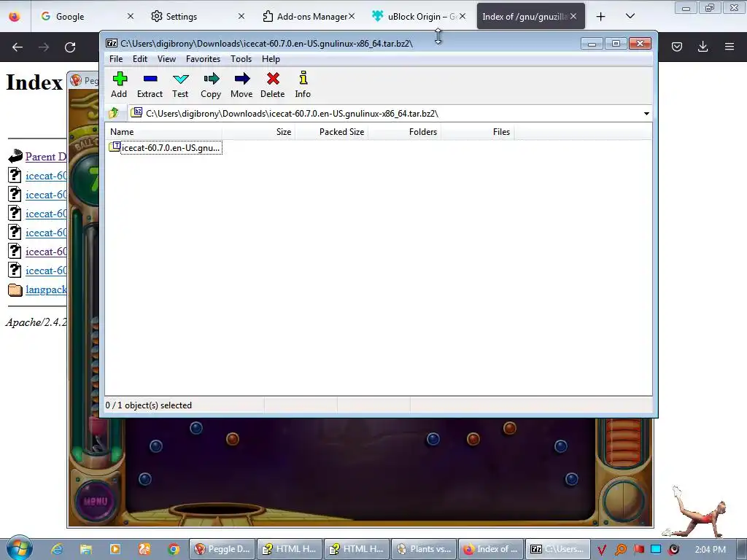Open the Firefox downloads panel

(x=703, y=47)
